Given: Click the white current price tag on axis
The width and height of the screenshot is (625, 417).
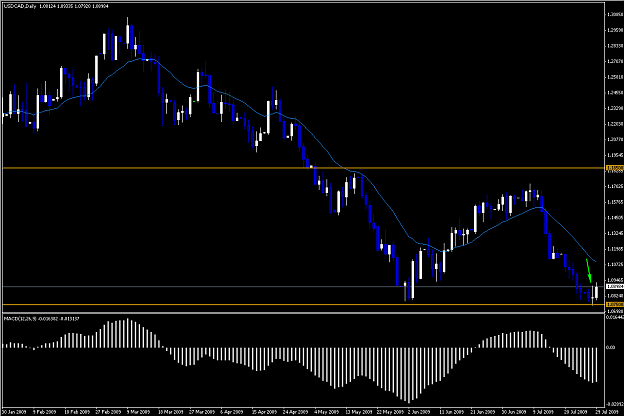Looking at the screenshot, I should pos(615,287).
